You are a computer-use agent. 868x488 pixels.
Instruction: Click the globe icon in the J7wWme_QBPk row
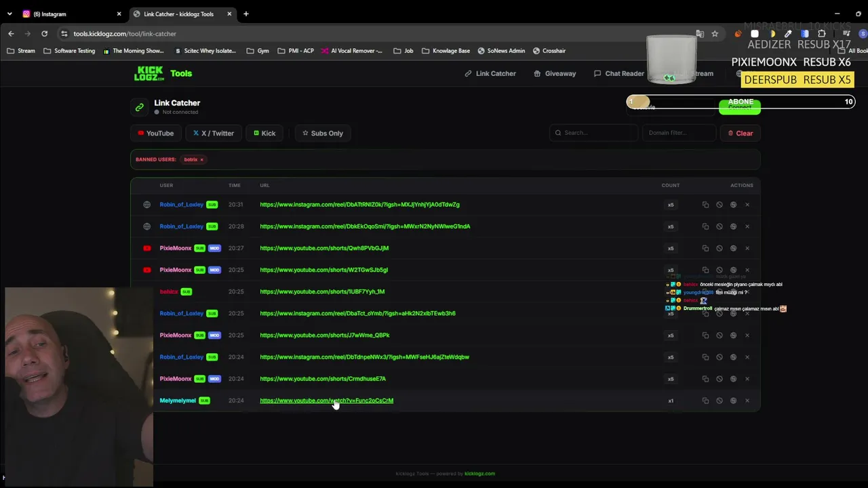733,335
